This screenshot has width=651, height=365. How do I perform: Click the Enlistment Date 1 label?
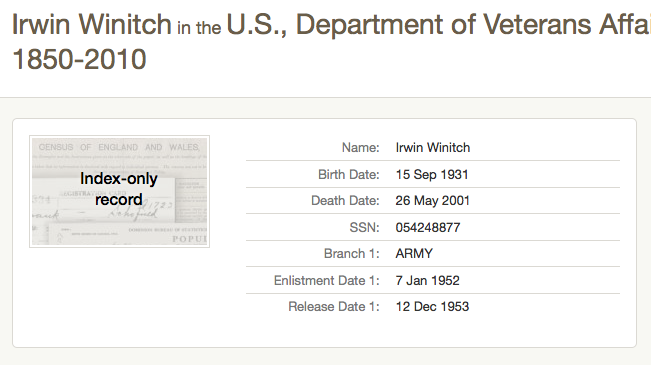click(x=327, y=280)
